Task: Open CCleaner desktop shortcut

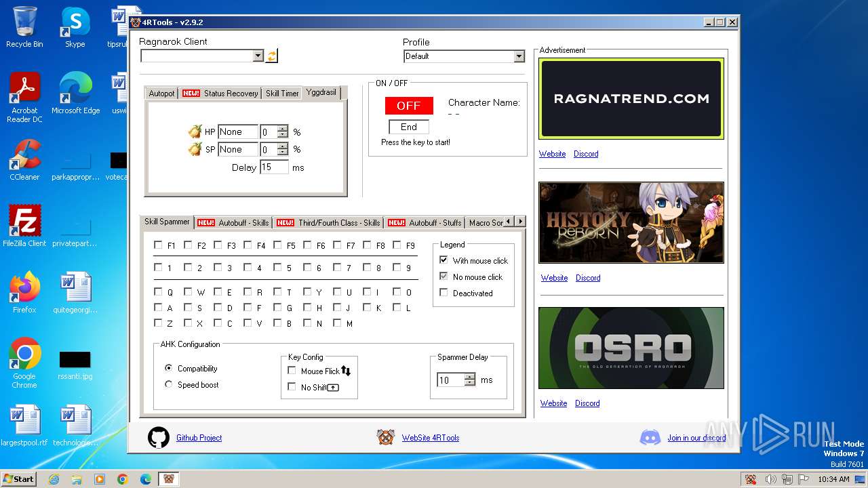Action: (24, 160)
